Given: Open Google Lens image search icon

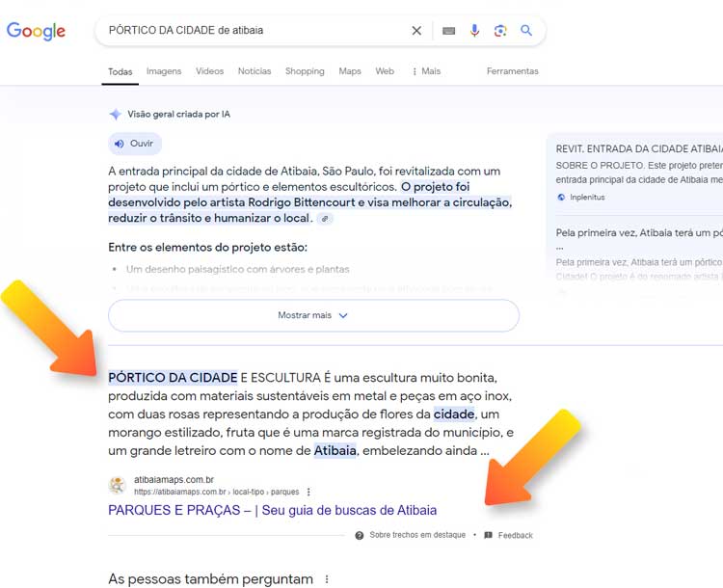Looking at the screenshot, I should tap(500, 31).
